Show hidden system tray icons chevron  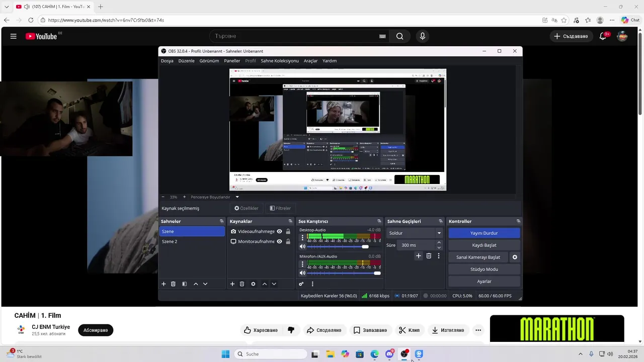tap(580, 354)
